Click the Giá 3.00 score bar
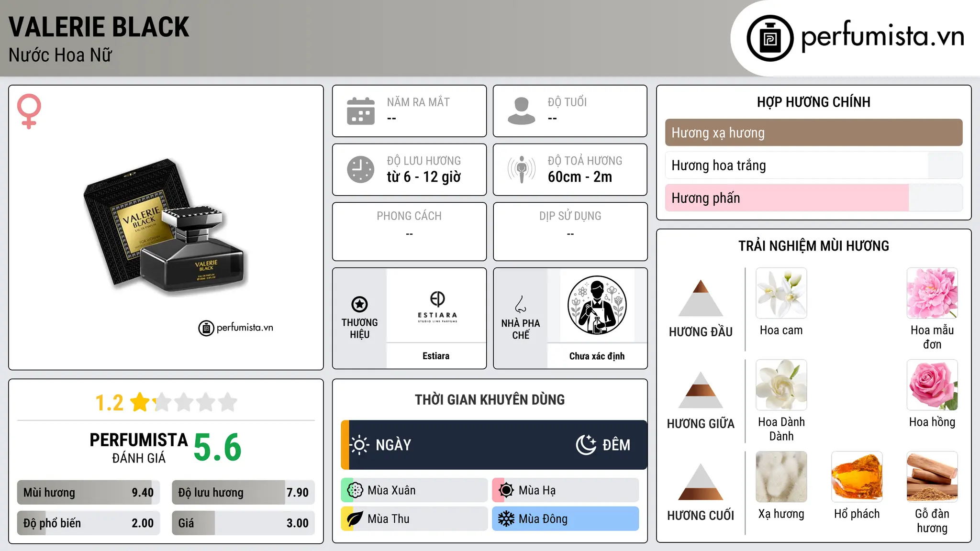This screenshot has width=980, height=551. (243, 523)
